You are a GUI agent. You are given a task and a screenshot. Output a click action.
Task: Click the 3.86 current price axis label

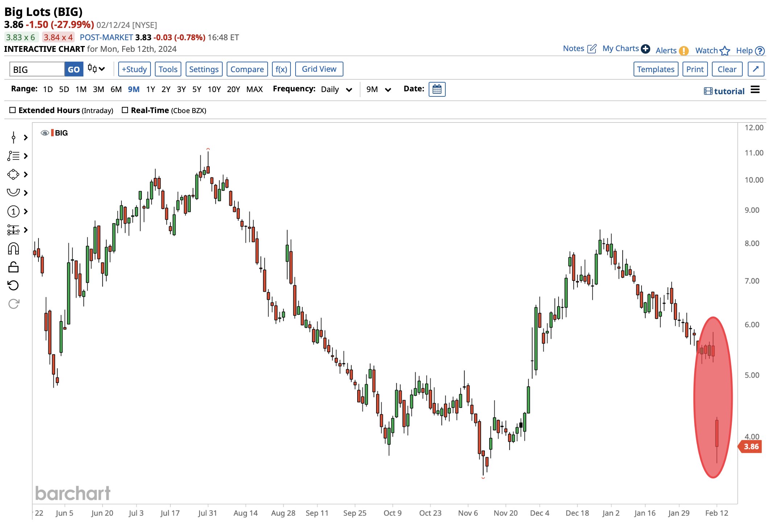point(750,446)
